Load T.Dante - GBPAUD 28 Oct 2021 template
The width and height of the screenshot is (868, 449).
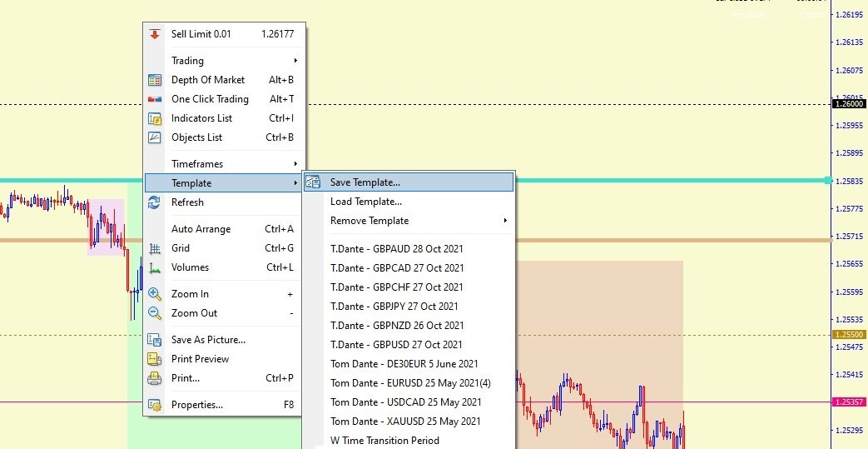coord(409,249)
